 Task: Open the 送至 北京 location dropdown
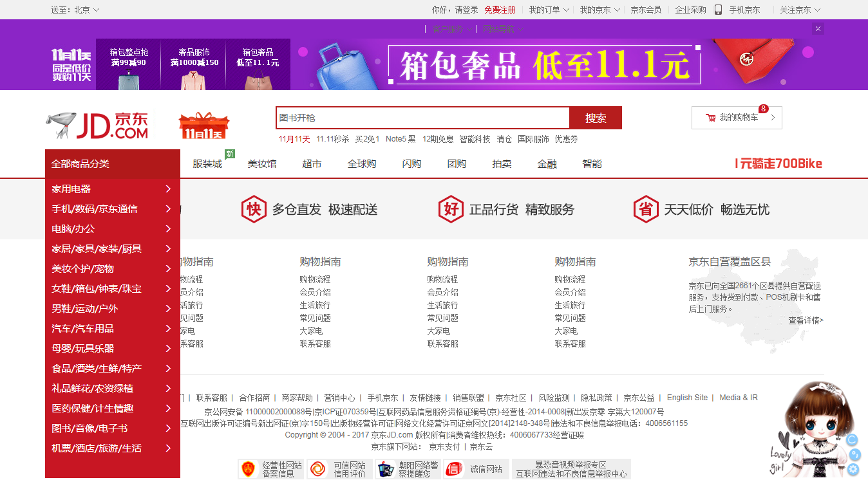75,10
